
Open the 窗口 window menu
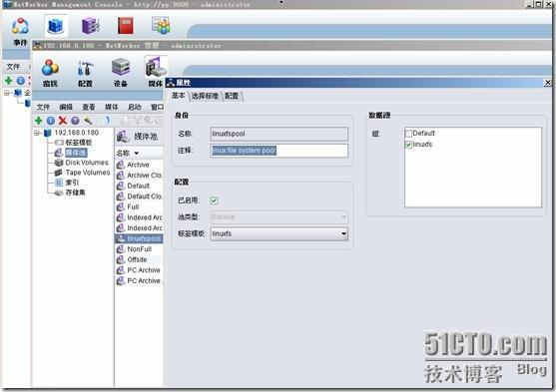click(x=157, y=107)
